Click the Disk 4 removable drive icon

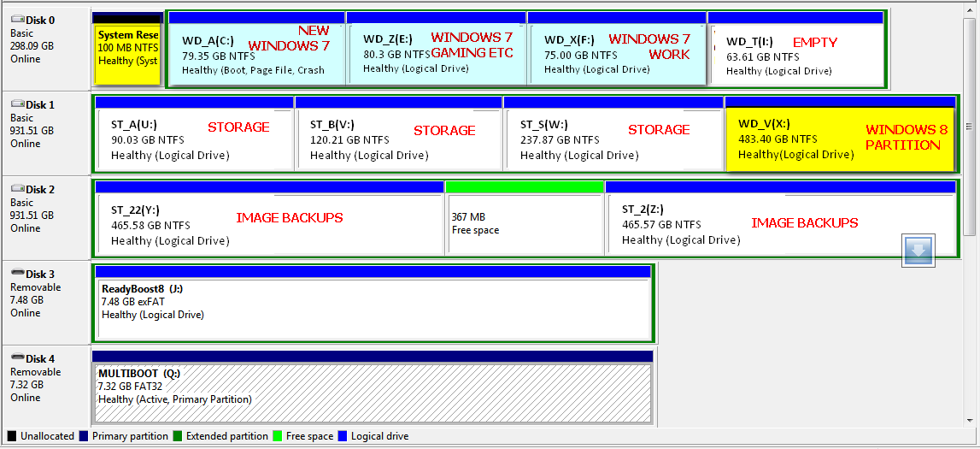click(17, 358)
